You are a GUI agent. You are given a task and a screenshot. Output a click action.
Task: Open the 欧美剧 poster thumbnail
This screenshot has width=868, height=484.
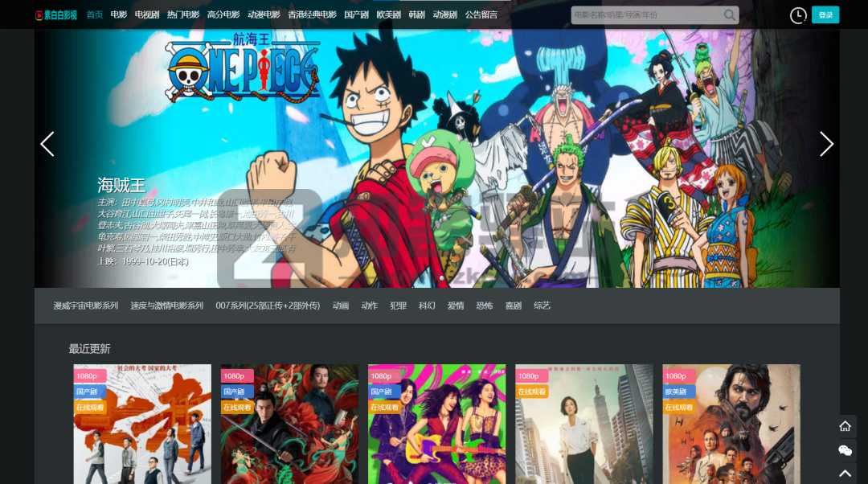pos(731,424)
